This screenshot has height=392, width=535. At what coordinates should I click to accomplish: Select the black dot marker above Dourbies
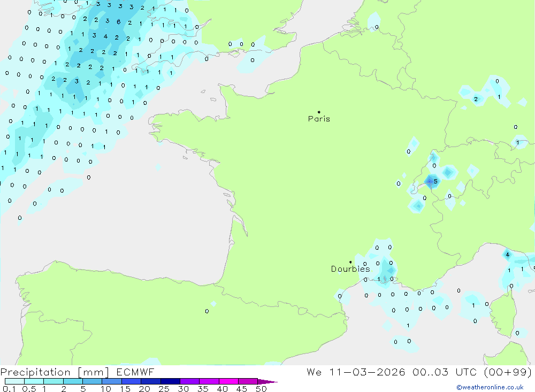tap(350, 262)
